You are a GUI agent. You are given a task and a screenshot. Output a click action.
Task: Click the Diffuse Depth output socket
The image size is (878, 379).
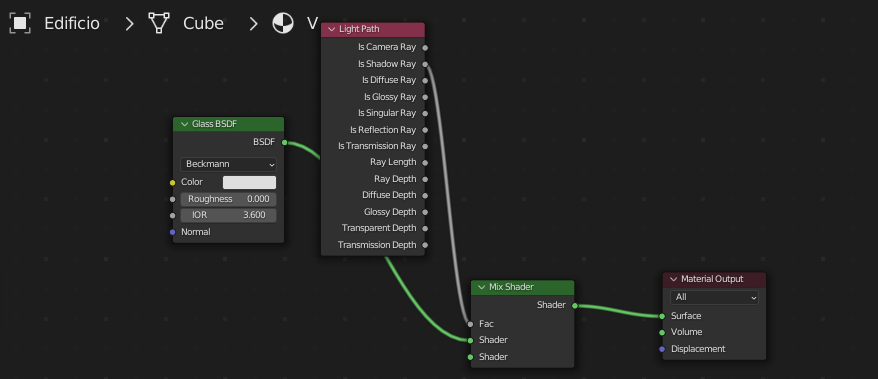coord(425,195)
